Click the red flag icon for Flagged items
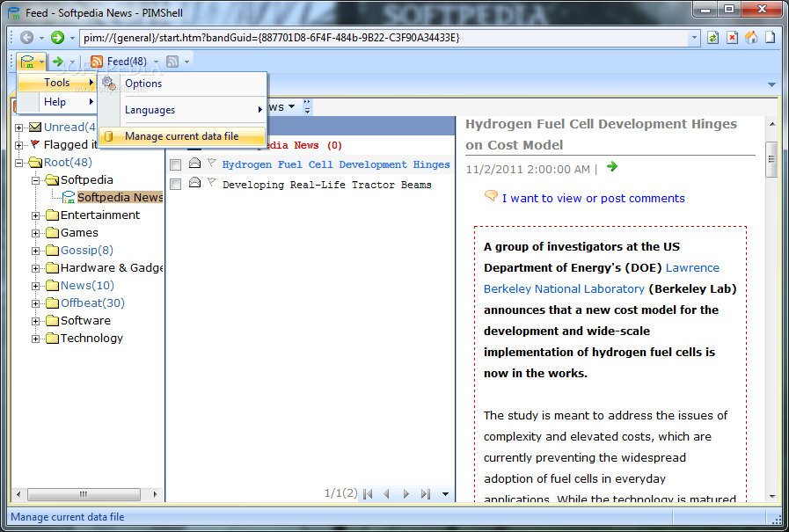This screenshot has width=789, height=532. pos(34,144)
